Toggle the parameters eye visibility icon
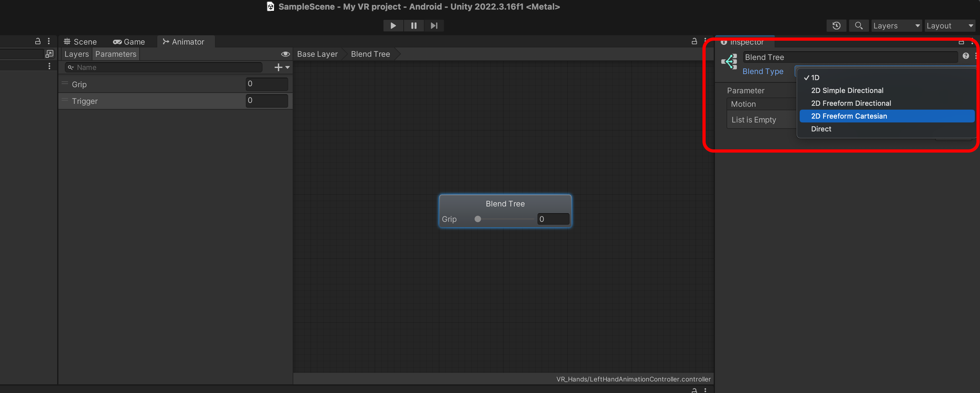Screen dimensions: 980x393 (x=285, y=54)
